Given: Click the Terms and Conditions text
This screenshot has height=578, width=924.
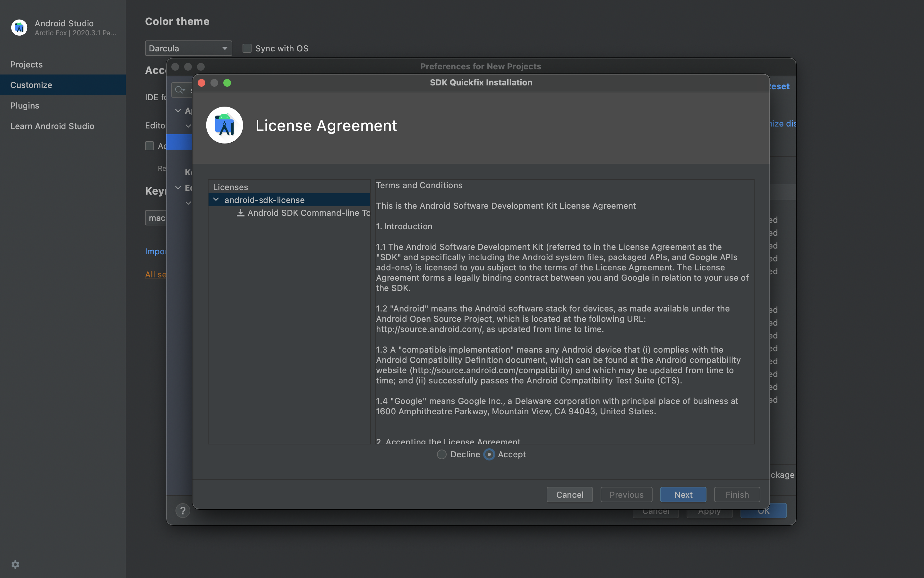Looking at the screenshot, I should [419, 185].
